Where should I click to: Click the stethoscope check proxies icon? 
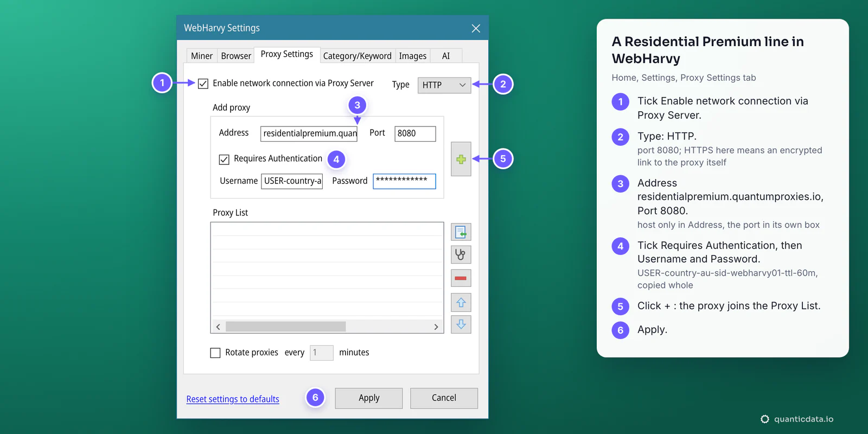point(461,254)
